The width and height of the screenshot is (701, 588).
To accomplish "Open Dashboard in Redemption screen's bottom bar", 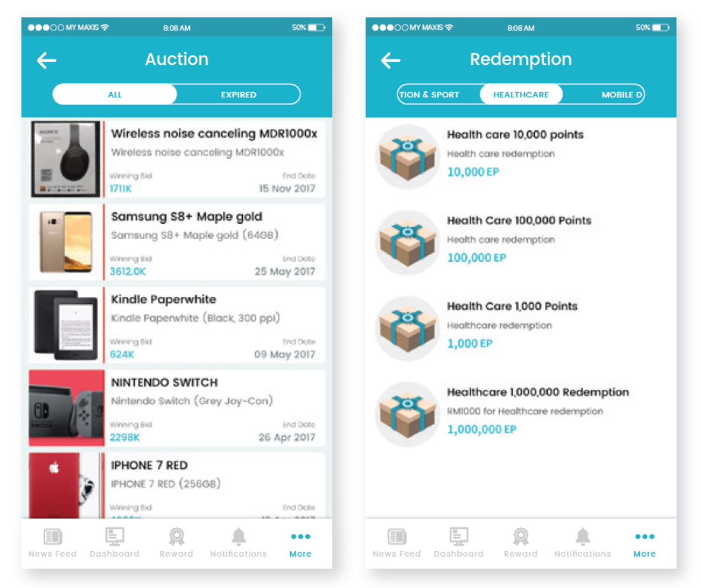I will (459, 543).
